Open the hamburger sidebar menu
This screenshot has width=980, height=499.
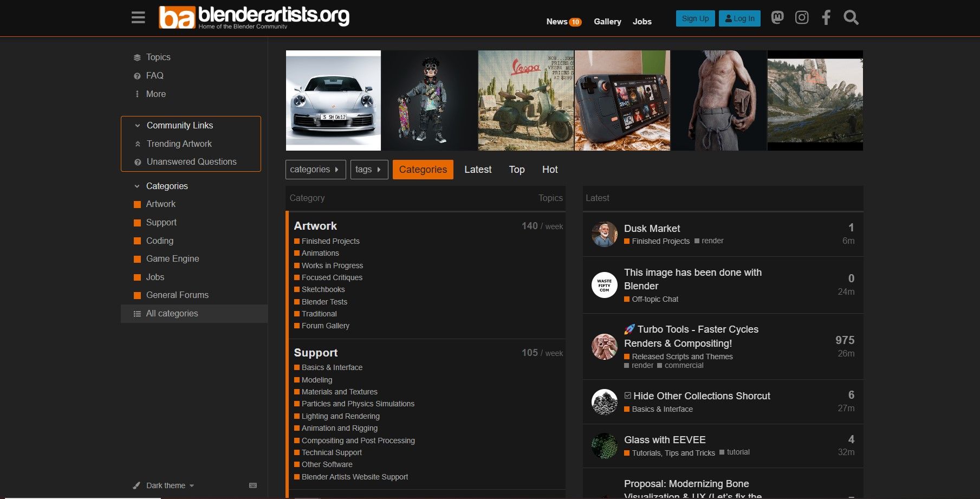point(138,18)
